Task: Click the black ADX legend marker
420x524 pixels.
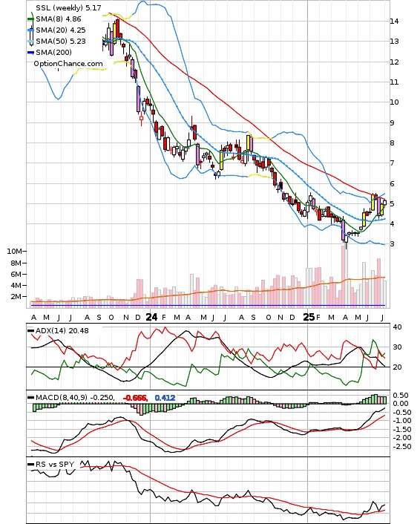Action: click(30, 331)
